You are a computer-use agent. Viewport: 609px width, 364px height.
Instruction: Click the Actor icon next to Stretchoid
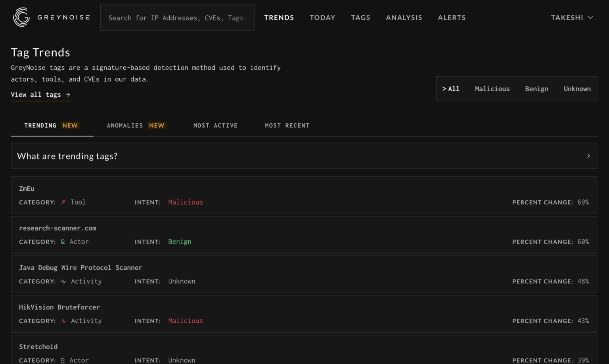63,360
